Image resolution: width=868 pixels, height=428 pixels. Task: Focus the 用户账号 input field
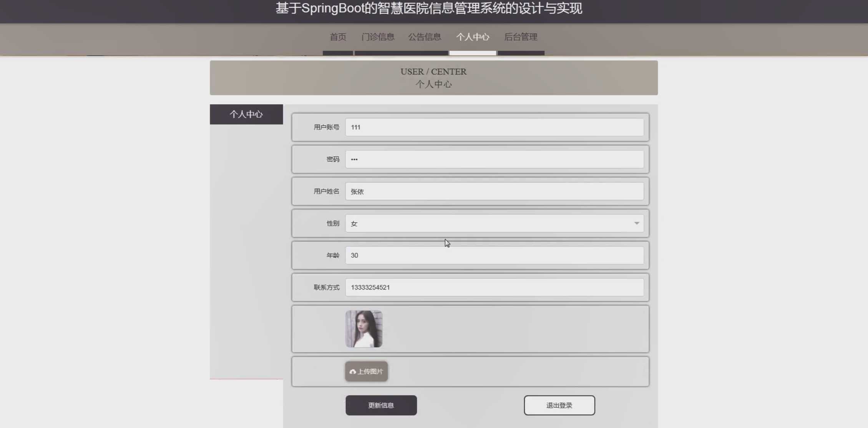tap(494, 127)
